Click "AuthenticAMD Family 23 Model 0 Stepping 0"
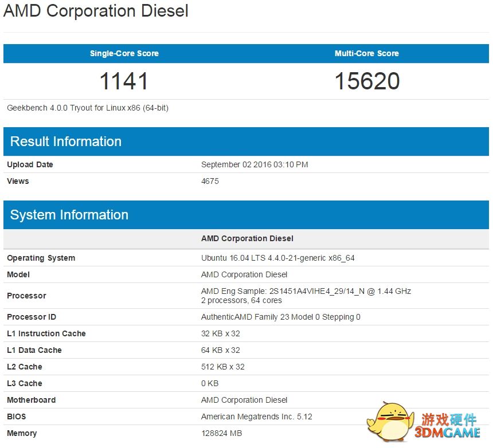 pyautogui.click(x=281, y=317)
